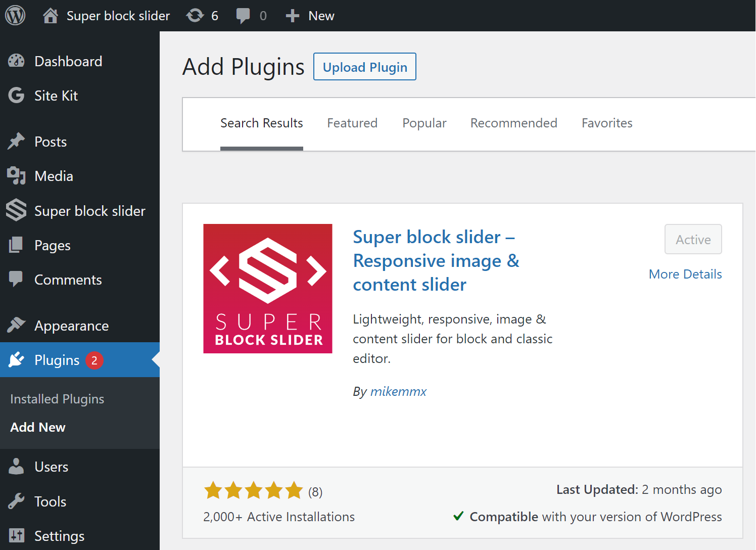Open the + New menu
This screenshot has height=550, width=756.
(x=310, y=15)
